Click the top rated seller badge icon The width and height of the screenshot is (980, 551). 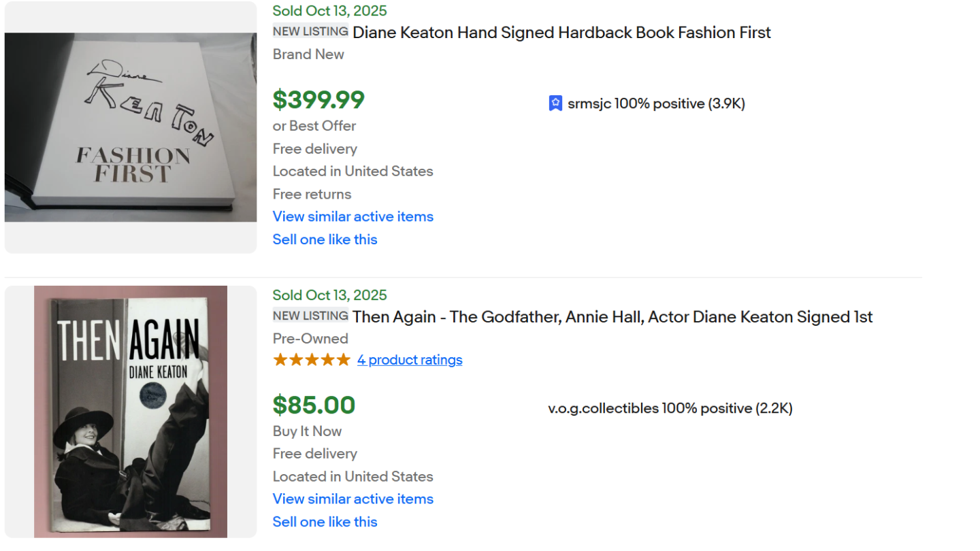tap(555, 103)
